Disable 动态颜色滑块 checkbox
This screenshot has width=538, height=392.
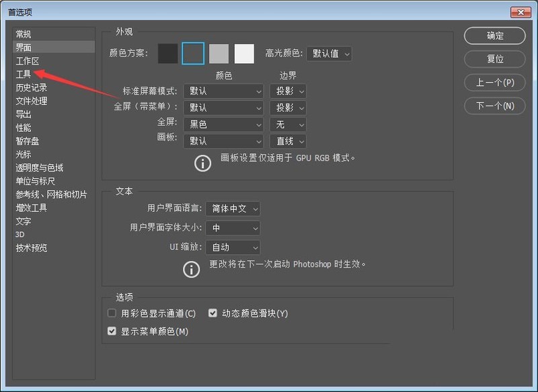pos(213,313)
